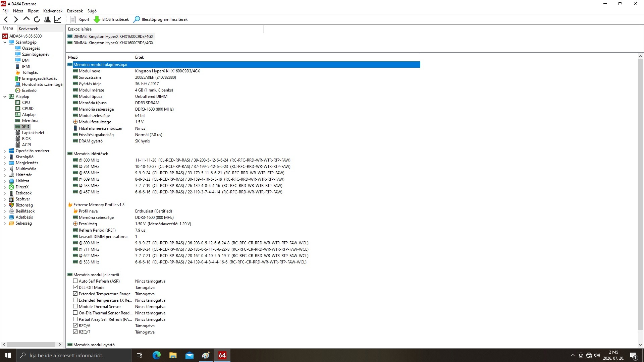Open the Súgó menu
The image size is (644, 362).
click(x=92, y=11)
